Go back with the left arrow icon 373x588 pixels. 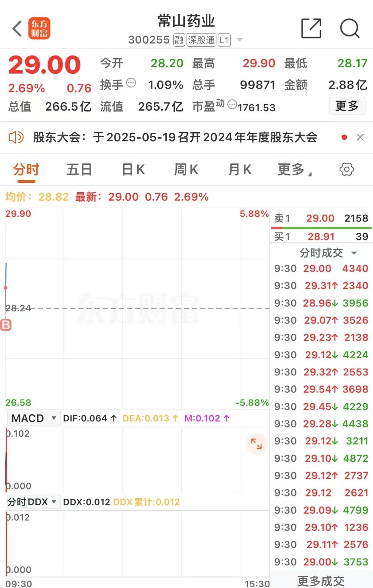pyautogui.click(x=17, y=29)
